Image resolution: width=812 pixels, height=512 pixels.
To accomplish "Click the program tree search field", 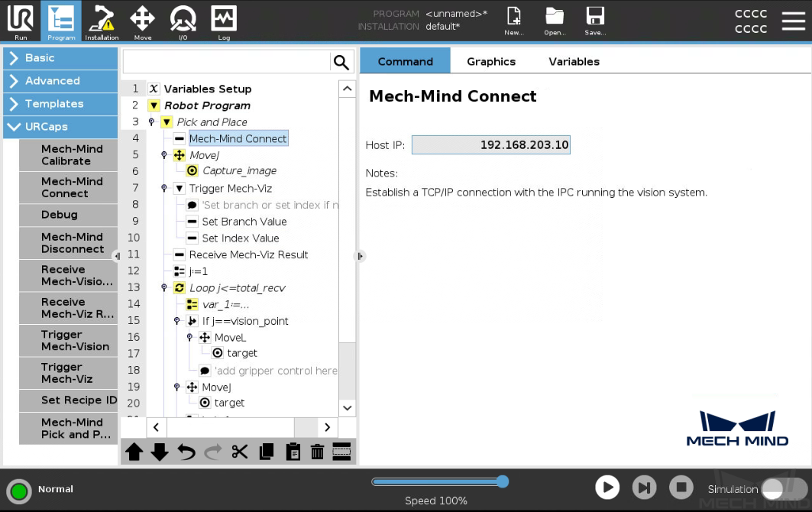I will click(x=227, y=62).
